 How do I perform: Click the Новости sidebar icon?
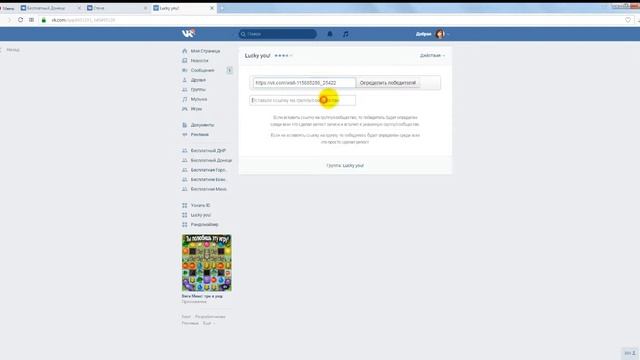(184, 60)
